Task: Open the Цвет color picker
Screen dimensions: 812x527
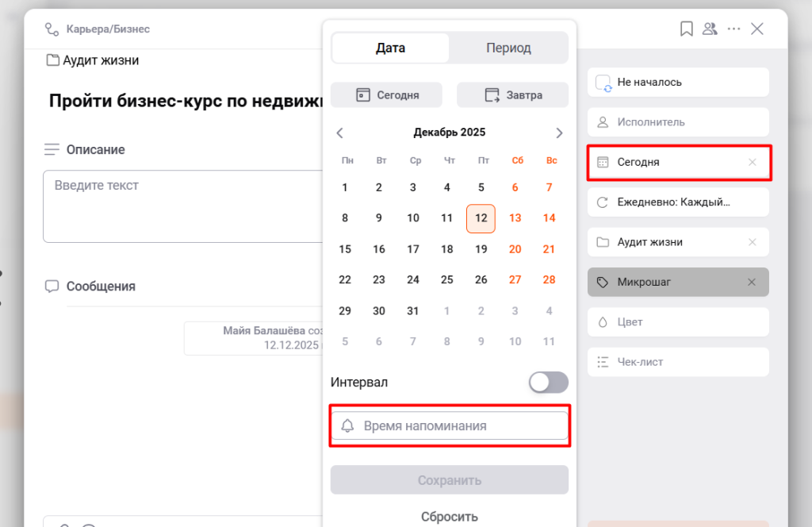Action: (x=678, y=322)
